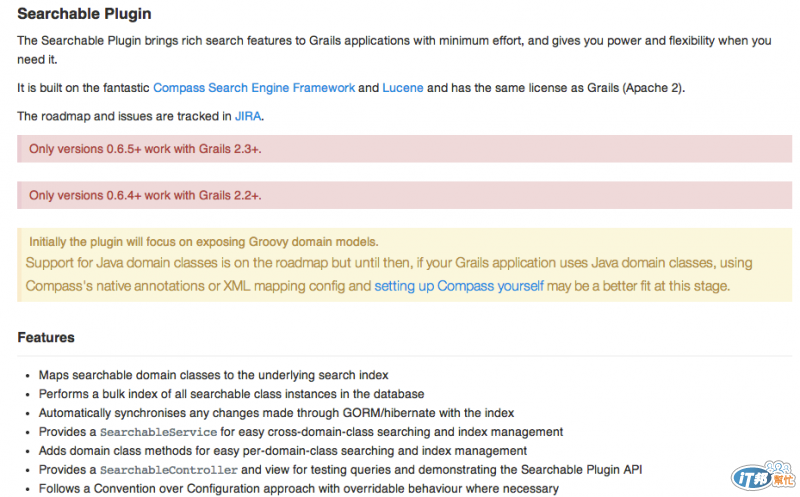Open the Compass Search Engine Framework link
This screenshot has height=497, width=800.
(254, 88)
